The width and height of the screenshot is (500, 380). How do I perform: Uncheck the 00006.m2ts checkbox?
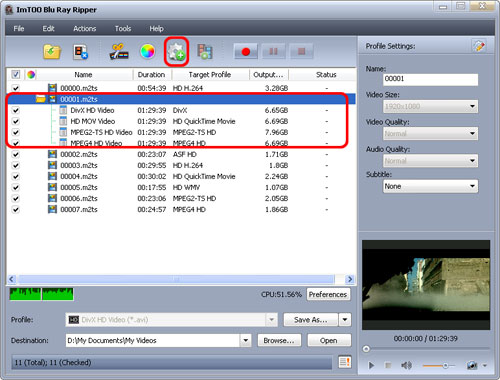(x=16, y=198)
